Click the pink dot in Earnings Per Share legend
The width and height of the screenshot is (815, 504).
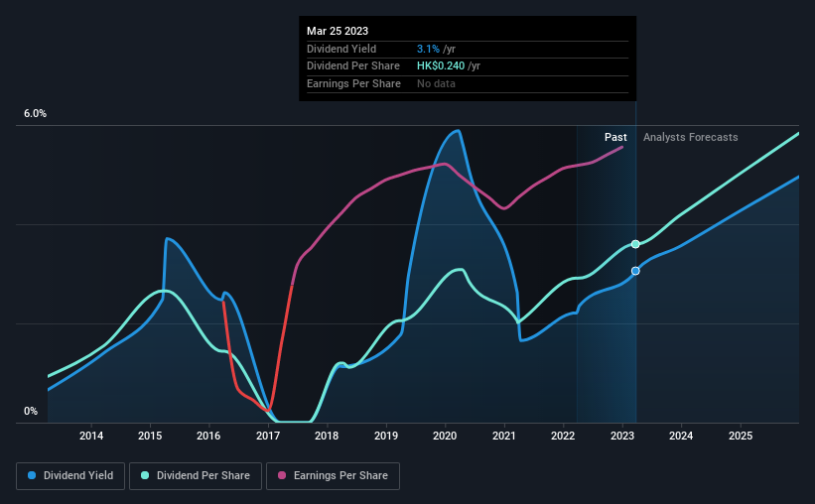(282, 475)
